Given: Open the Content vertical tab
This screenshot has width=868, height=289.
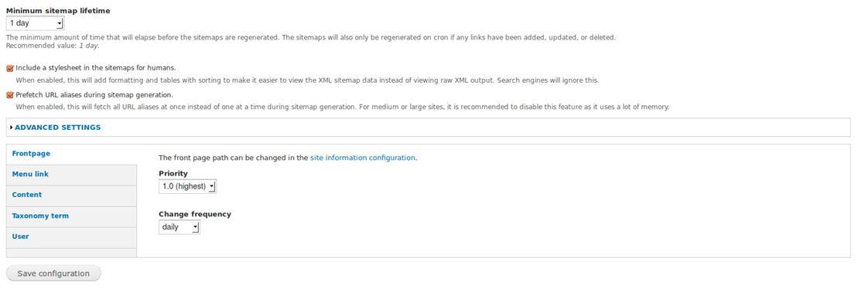Looking at the screenshot, I should 26,195.
